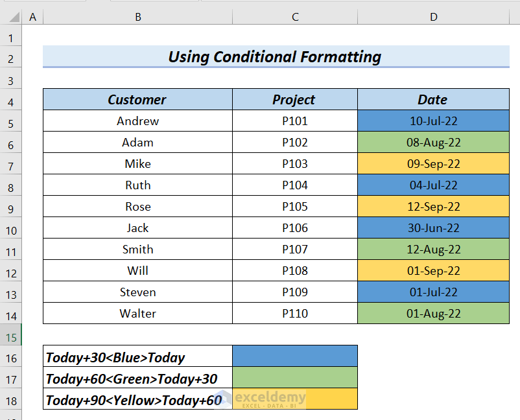520x420 pixels.
Task: Select the Date header cell
Action: pyautogui.click(x=433, y=100)
